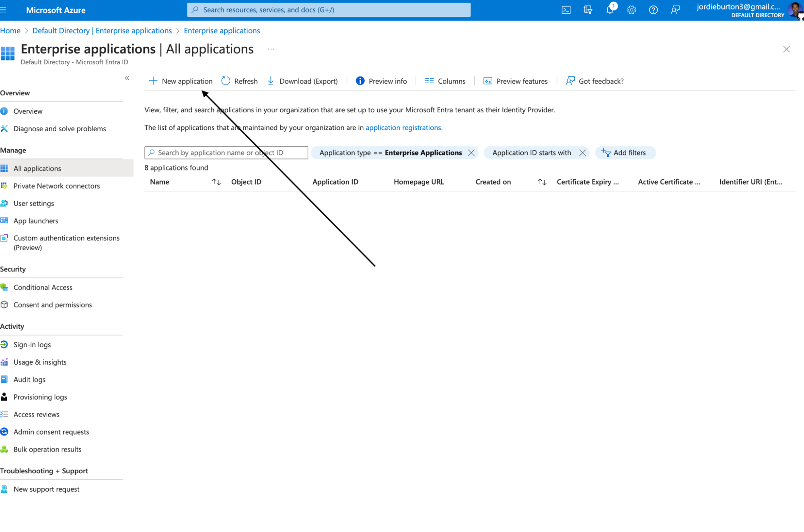Screen dimensions: 804x532
Task: Click the Enterprise applications grid icon
Action: point(7,53)
